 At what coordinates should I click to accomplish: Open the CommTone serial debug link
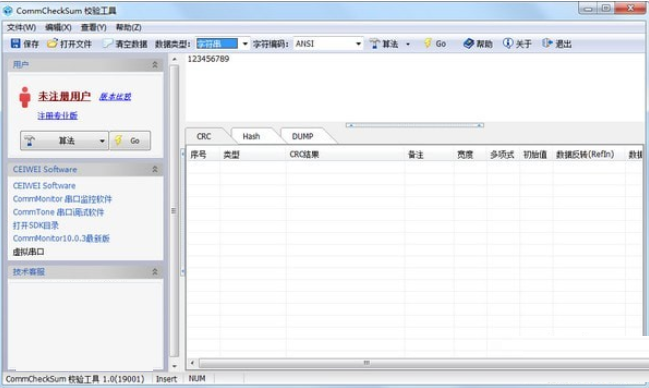click(x=58, y=212)
